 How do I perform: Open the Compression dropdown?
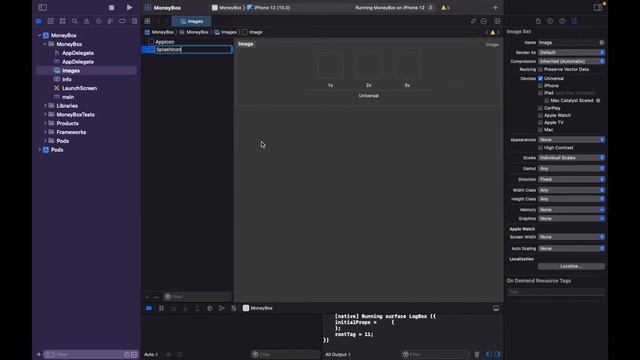click(571, 61)
